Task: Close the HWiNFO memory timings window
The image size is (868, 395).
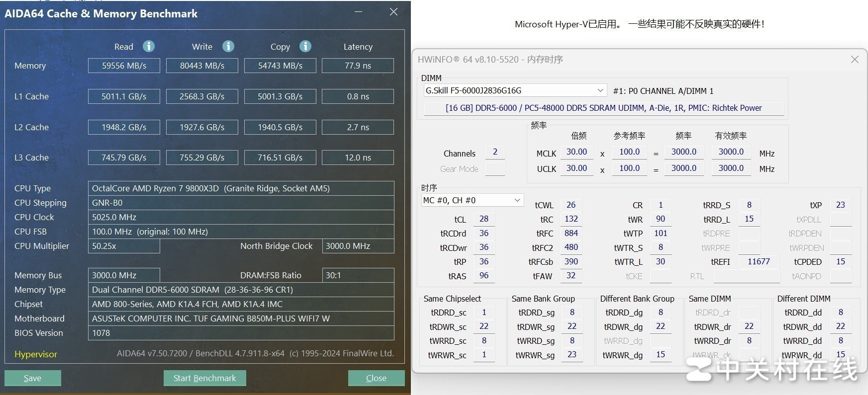Action: pyautogui.click(x=855, y=60)
